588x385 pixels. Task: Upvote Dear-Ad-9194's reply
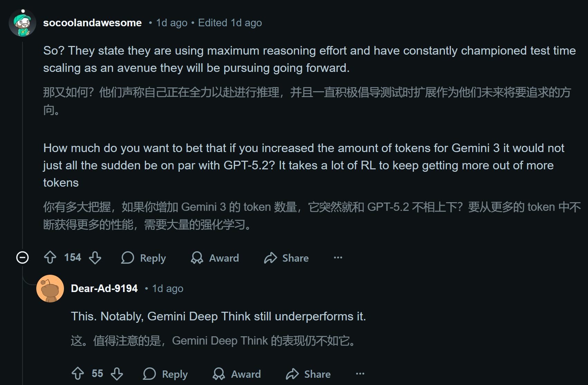(78, 374)
